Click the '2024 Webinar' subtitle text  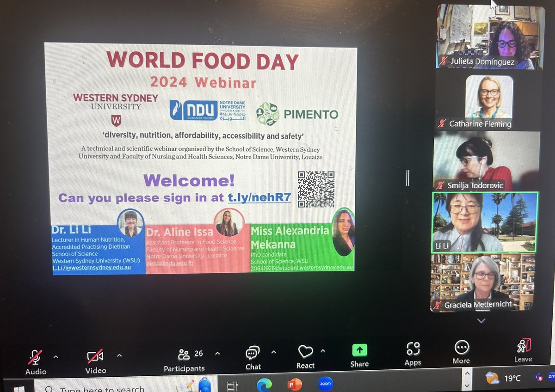click(x=203, y=82)
